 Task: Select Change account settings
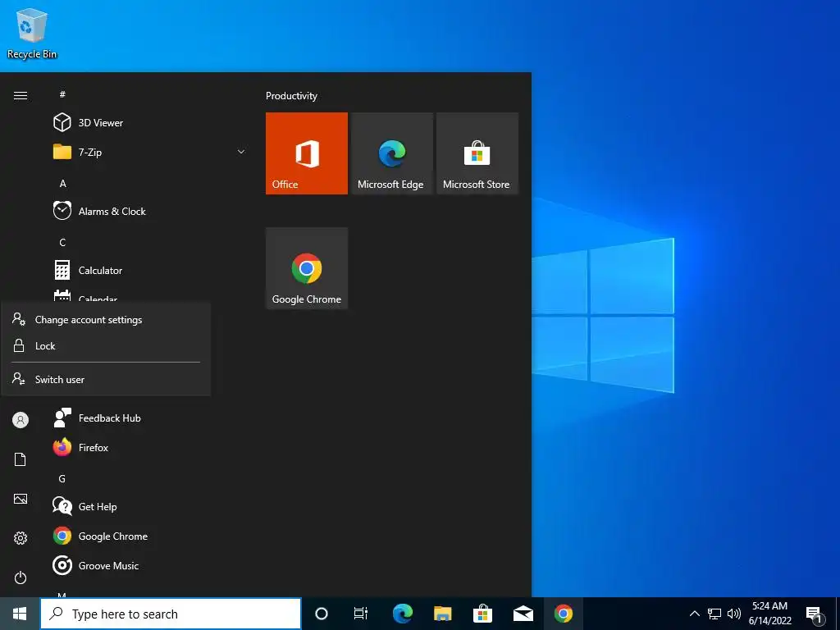tap(106, 319)
